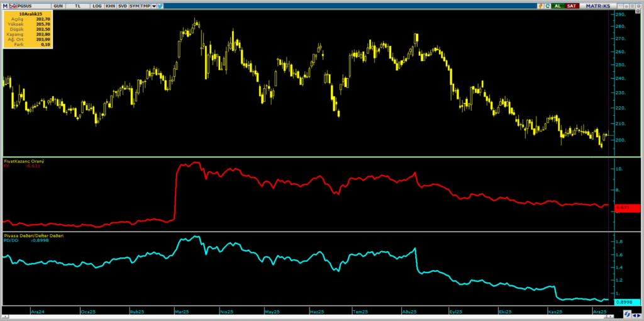Open the TL currency selector

tap(78, 5)
